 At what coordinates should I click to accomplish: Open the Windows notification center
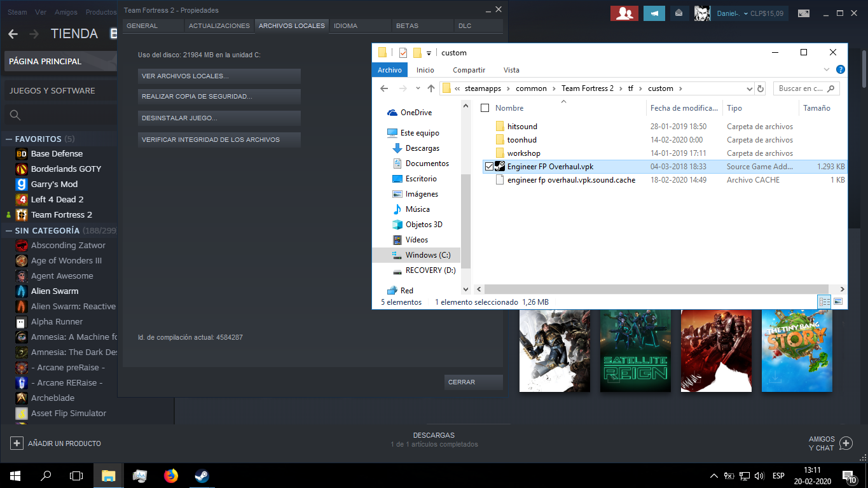(849, 475)
